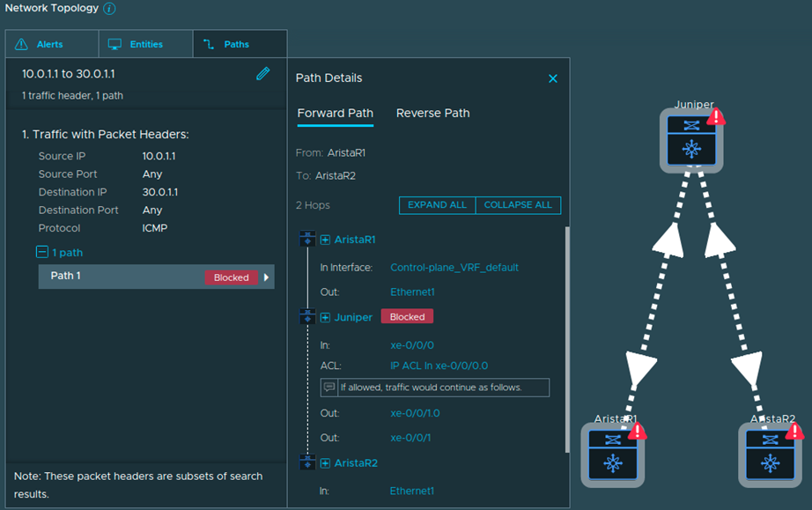Switch to the Entities tab
This screenshot has height=510, width=812.
[145, 44]
